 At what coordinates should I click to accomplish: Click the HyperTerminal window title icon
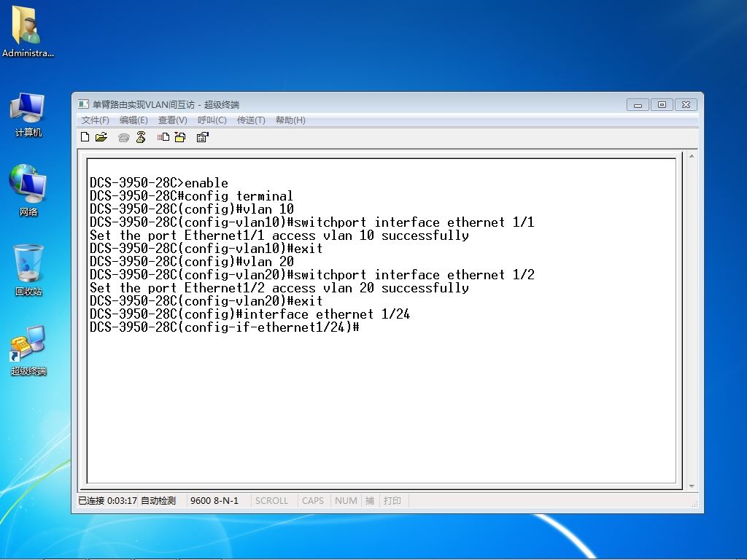(83, 104)
